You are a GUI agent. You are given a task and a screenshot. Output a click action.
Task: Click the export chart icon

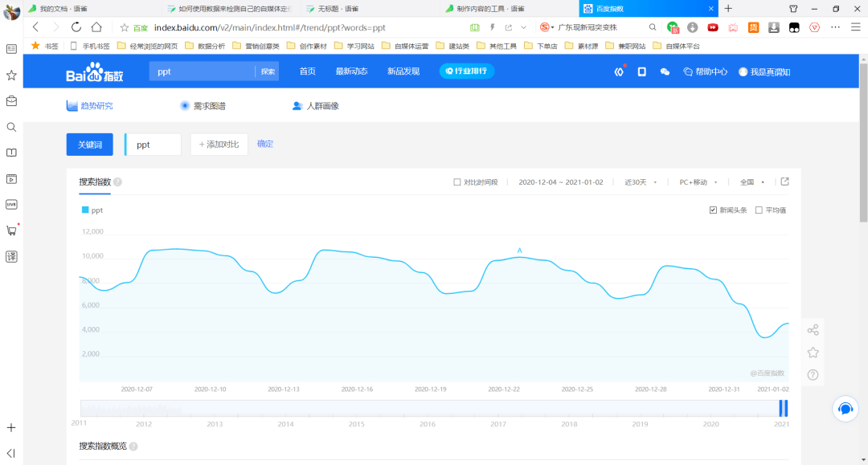(785, 182)
